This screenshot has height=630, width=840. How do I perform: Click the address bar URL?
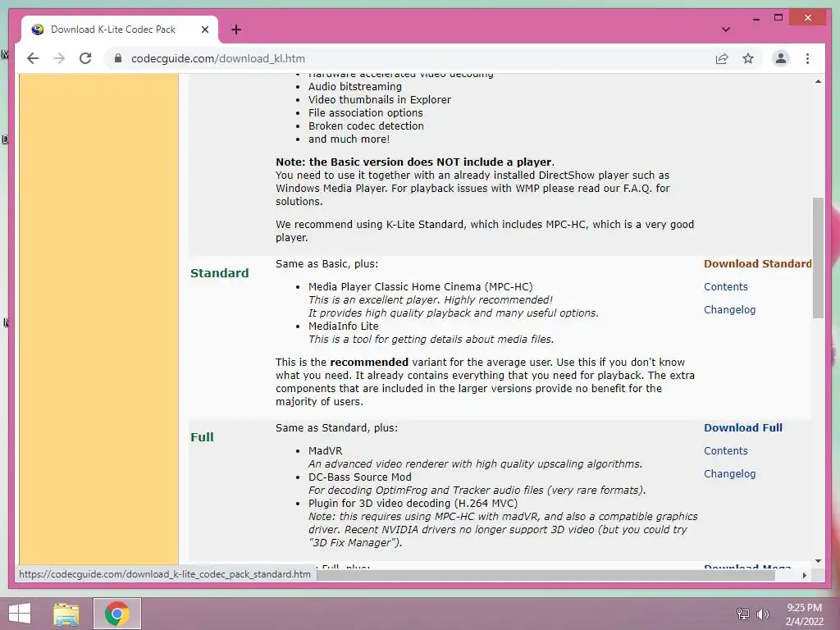[218, 58]
